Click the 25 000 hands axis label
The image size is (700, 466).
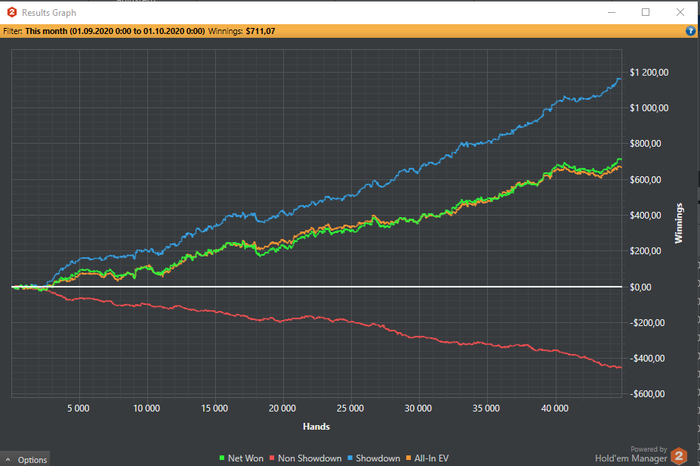350,408
